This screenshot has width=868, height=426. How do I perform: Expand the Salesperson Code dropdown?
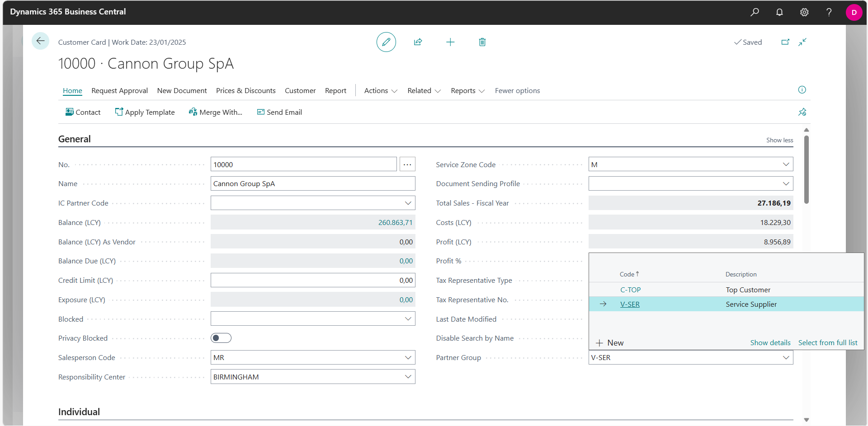[x=408, y=357]
